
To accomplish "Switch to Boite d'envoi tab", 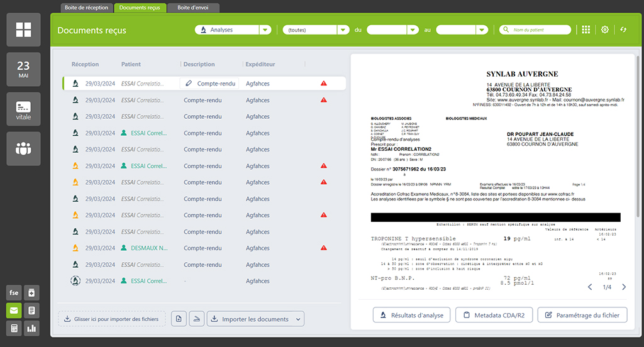I will tap(194, 8).
